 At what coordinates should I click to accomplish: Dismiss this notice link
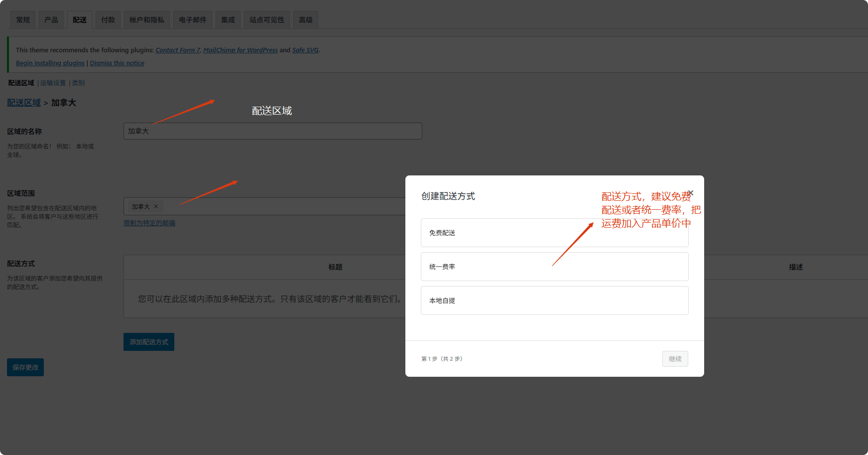(x=117, y=63)
